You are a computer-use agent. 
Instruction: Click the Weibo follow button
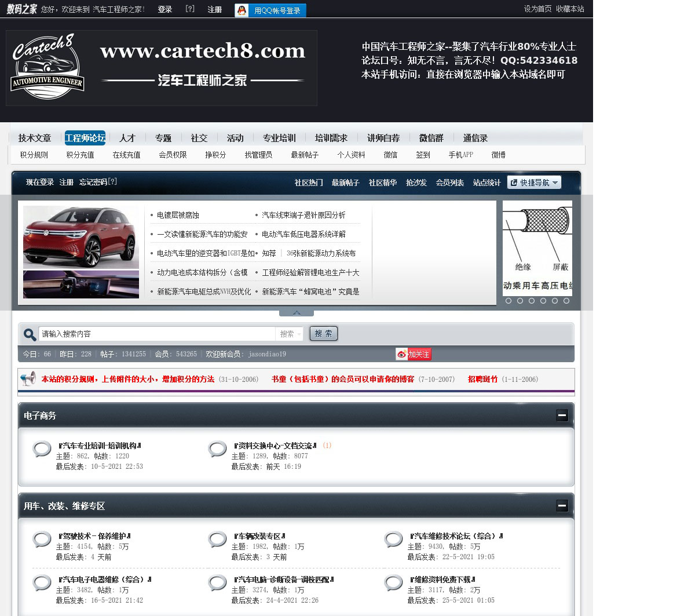(x=414, y=354)
